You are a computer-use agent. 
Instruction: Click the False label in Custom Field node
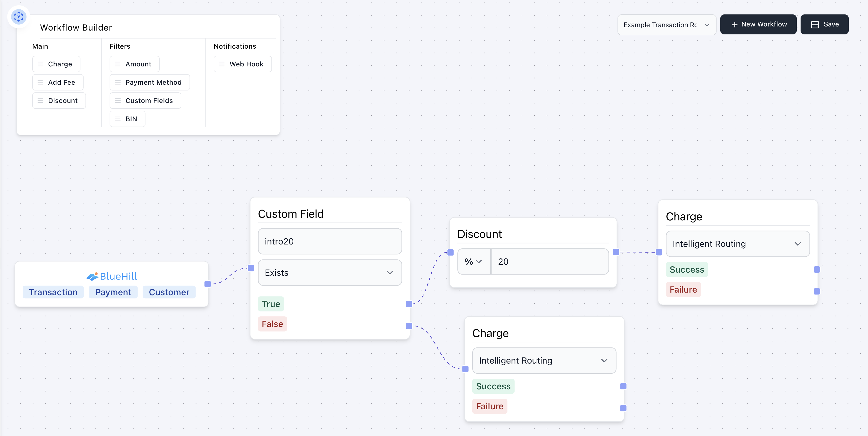[272, 324]
